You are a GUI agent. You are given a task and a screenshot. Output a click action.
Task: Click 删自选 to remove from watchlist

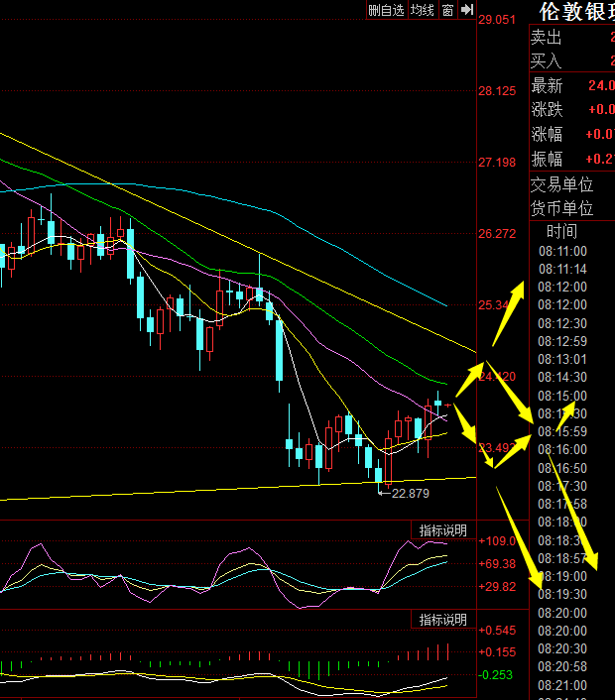[386, 10]
